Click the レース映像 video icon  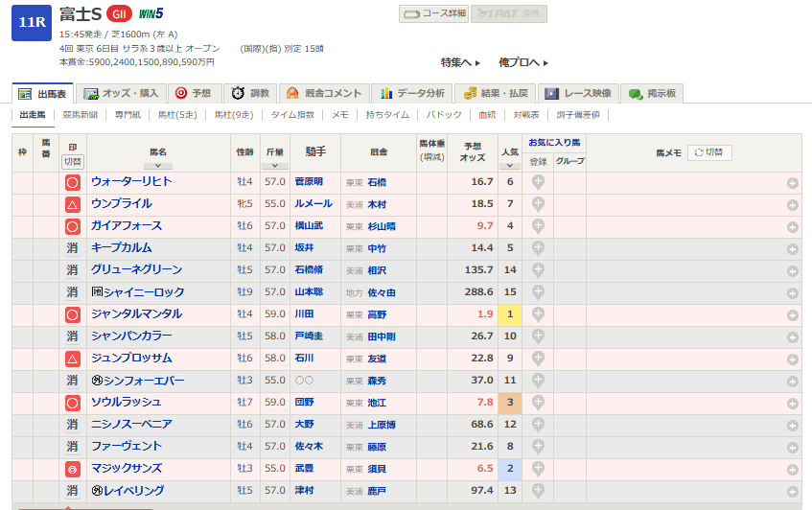click(x=550, y=94)
